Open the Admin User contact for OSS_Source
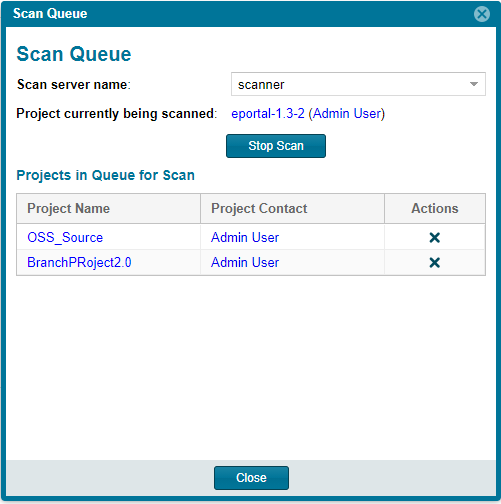The width and height of the screenshot is (501, 504). click(245, 237)
